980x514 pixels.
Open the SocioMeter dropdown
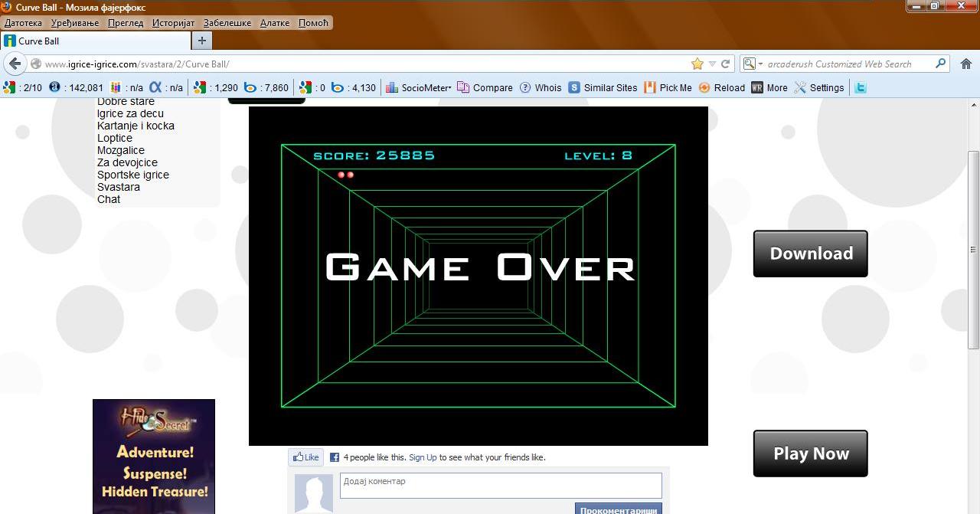click(x=419, y=87)
